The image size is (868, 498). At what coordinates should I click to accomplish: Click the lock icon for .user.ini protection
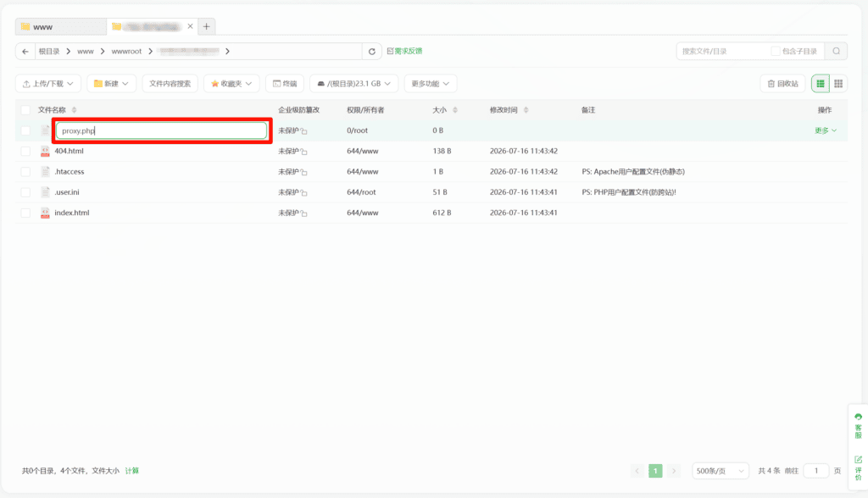[303, 192]
